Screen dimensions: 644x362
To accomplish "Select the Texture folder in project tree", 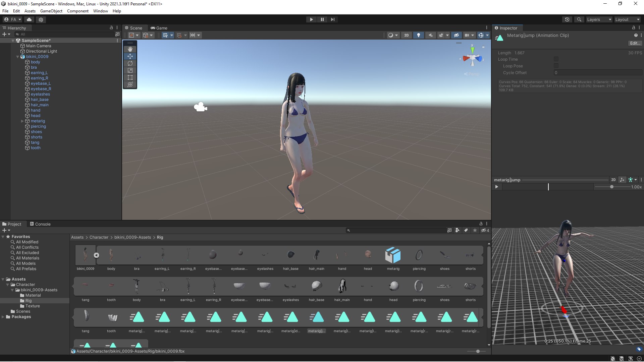I will pos(33,306).
